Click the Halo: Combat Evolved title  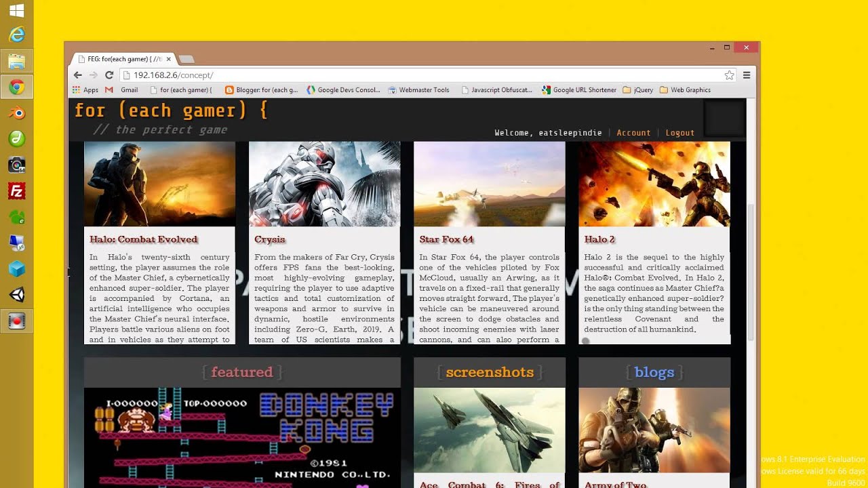click(144, 239)
